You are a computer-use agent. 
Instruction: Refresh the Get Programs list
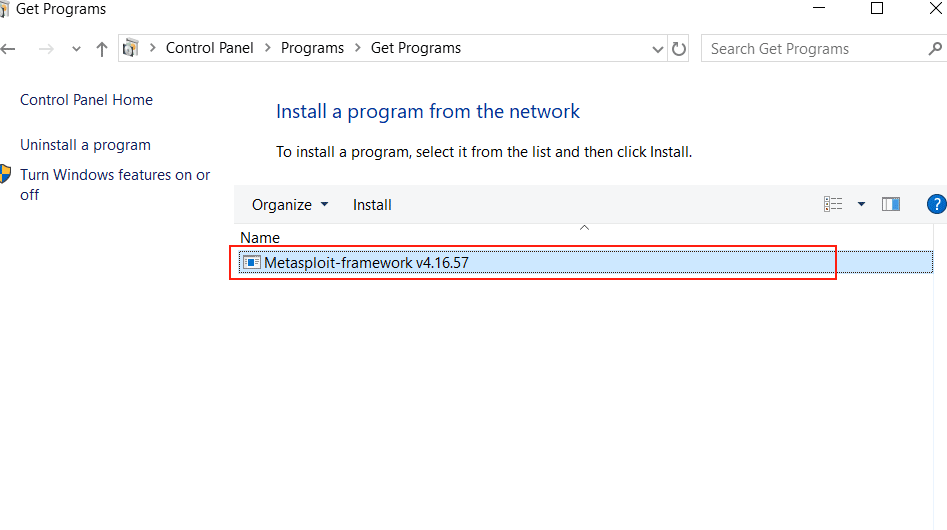tap(680, 49)
